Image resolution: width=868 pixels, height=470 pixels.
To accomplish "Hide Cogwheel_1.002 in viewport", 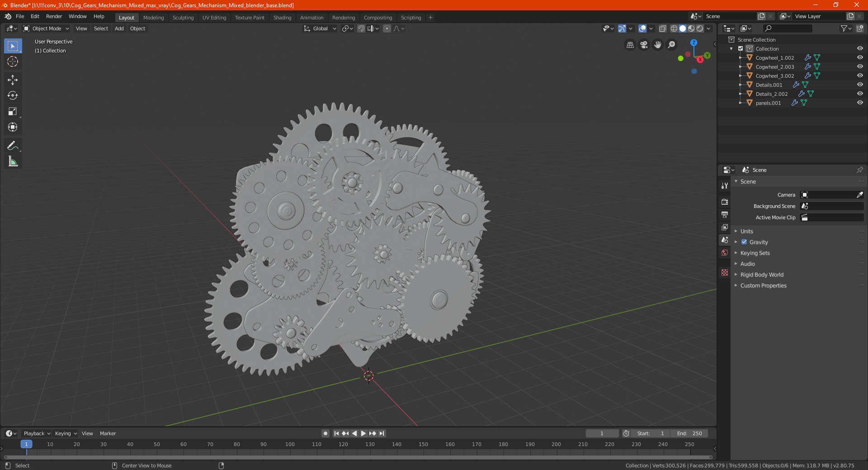I will pos(860,57).
